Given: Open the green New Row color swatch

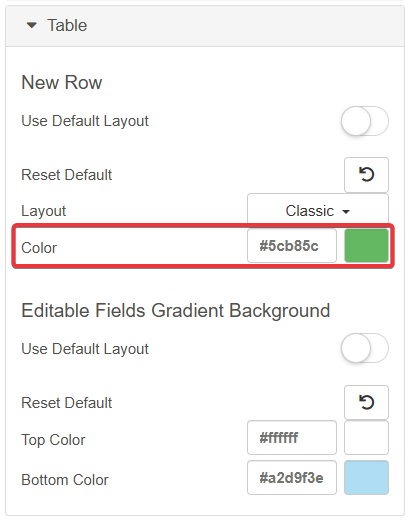Looking at the screenshot, I should coord(366,246).
